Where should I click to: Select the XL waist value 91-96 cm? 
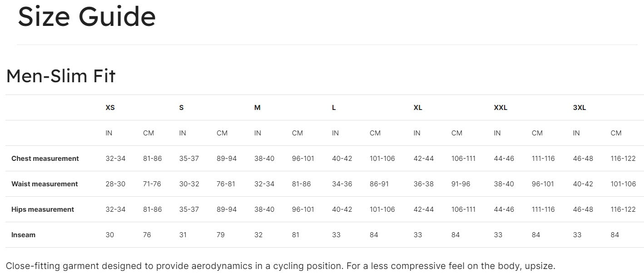[x=461, y=184]
